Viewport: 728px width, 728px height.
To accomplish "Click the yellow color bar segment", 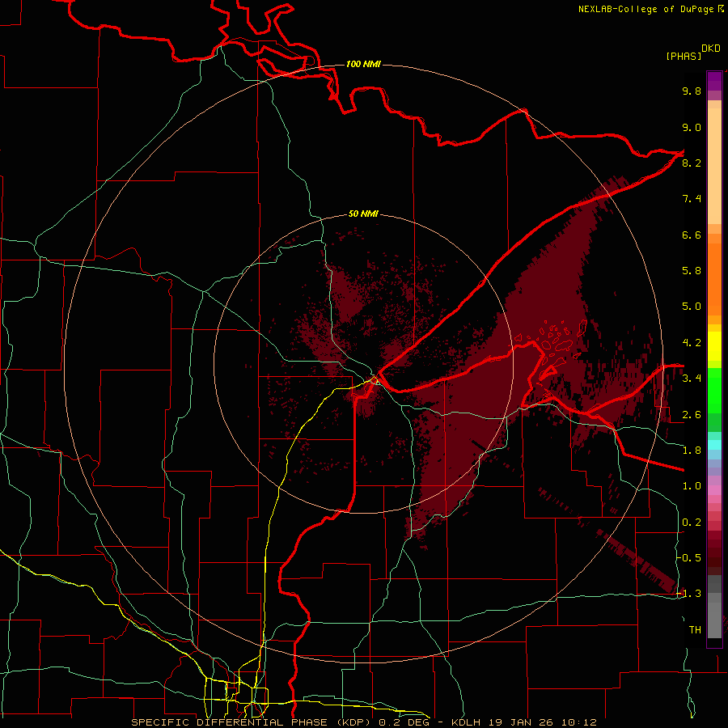I will 714,346.
